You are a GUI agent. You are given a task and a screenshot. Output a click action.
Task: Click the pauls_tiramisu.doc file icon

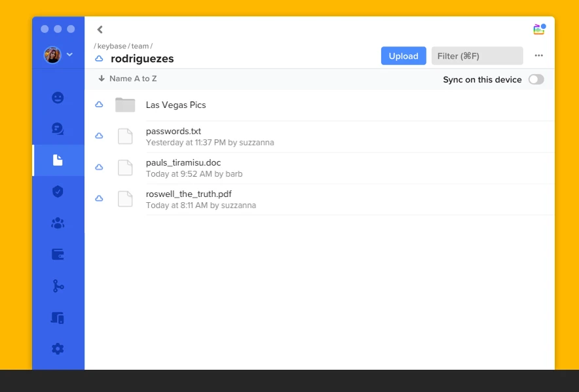coord(125,168)
